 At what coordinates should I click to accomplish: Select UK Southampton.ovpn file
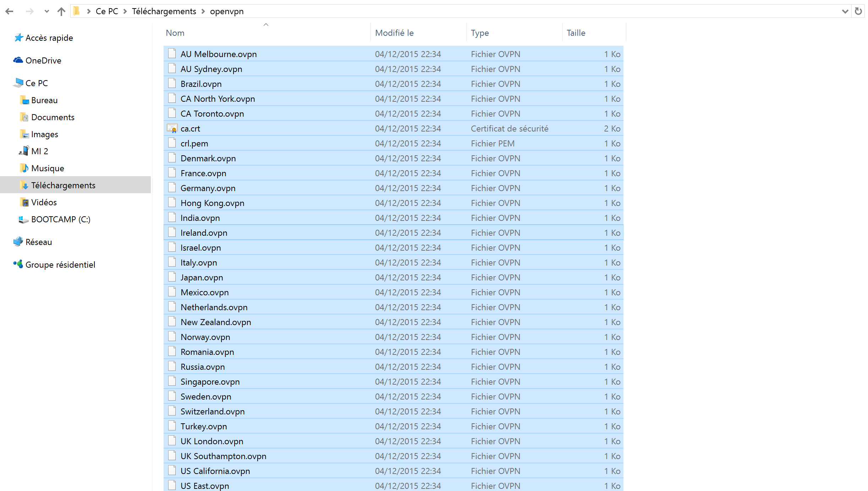393,456
